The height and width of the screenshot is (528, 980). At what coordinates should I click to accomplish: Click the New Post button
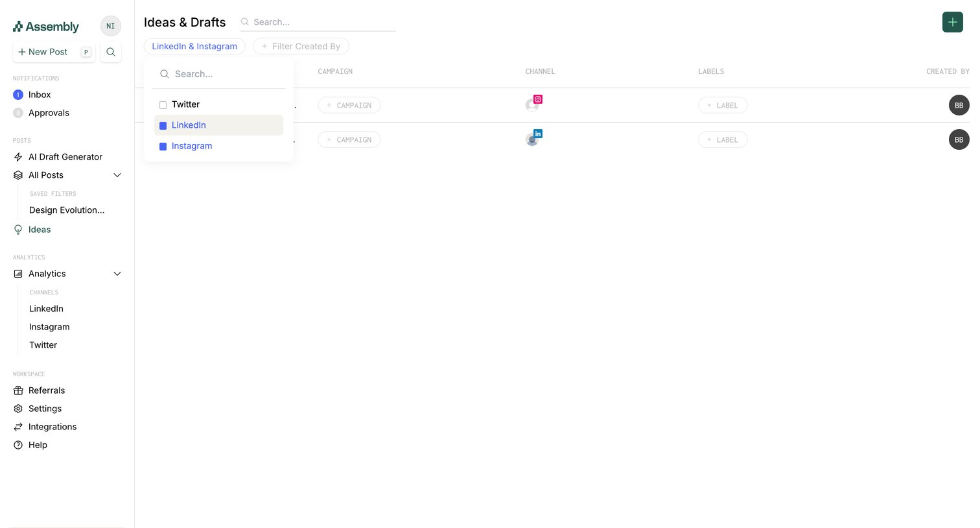pyautogui.click(x=54, y=52)
